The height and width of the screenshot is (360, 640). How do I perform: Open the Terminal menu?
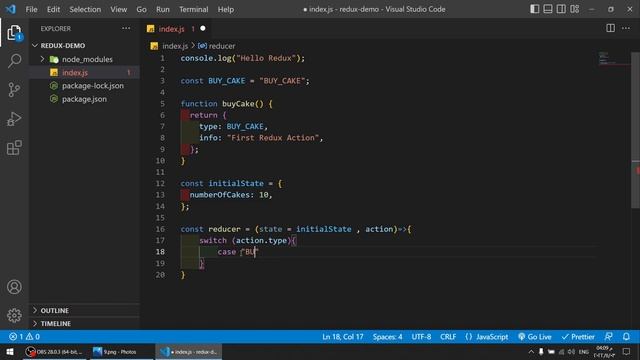193,9
